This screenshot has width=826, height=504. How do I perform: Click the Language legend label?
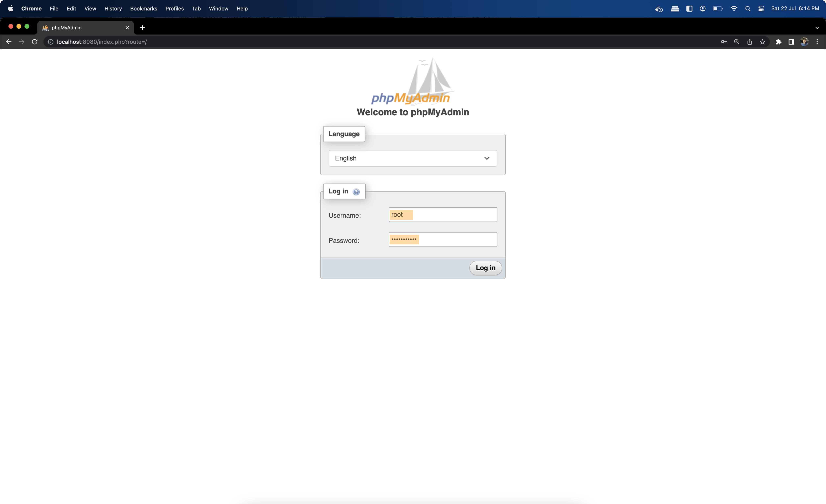click(x=344, y=134)
